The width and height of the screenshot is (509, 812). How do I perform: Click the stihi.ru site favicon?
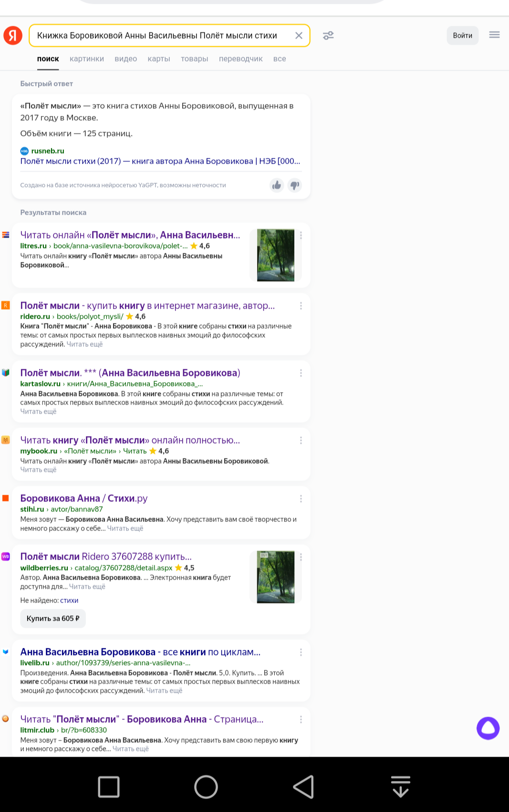point(6,498)
